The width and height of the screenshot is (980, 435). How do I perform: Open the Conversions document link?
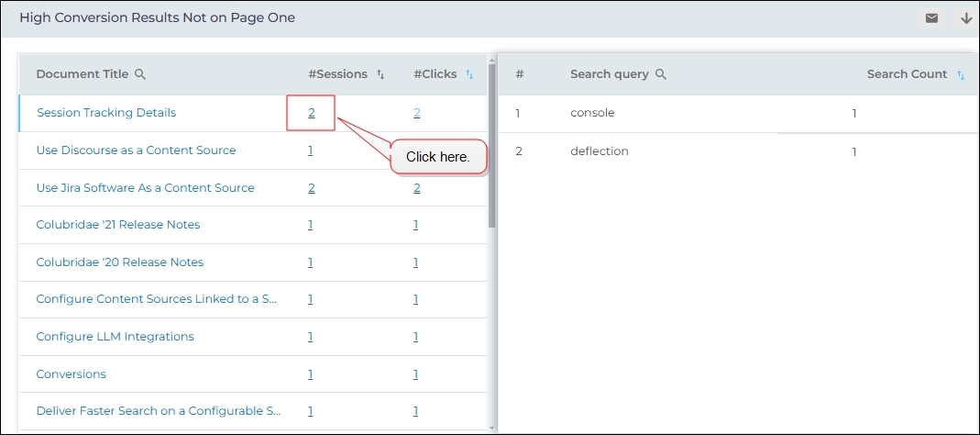coord(71,374)
